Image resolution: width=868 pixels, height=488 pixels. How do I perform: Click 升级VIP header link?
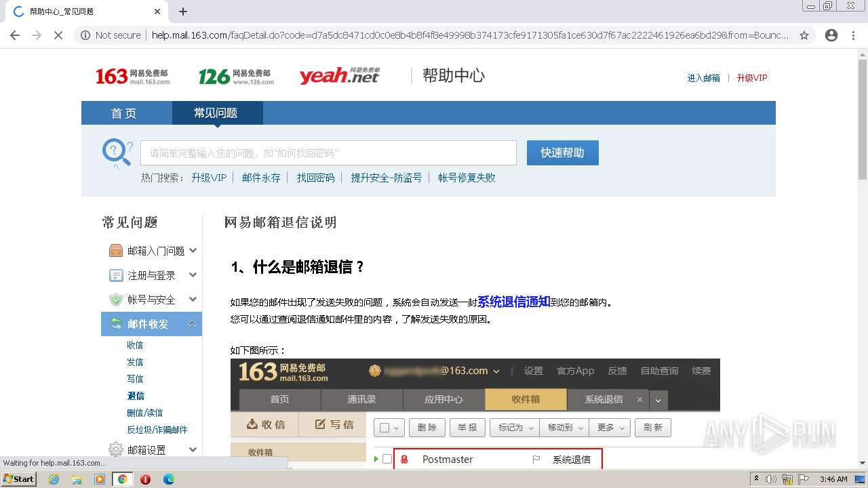click(752, 78)
